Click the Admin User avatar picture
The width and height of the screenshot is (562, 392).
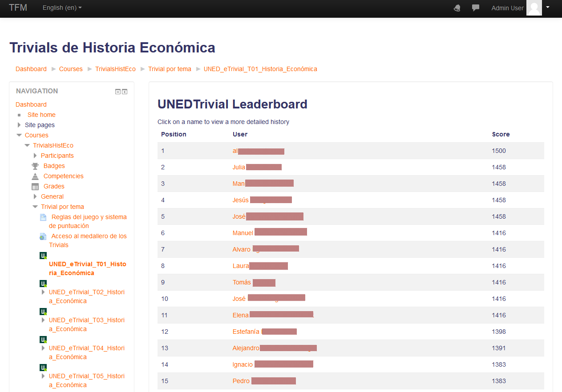pyautogui.click(x=534, y=8)
